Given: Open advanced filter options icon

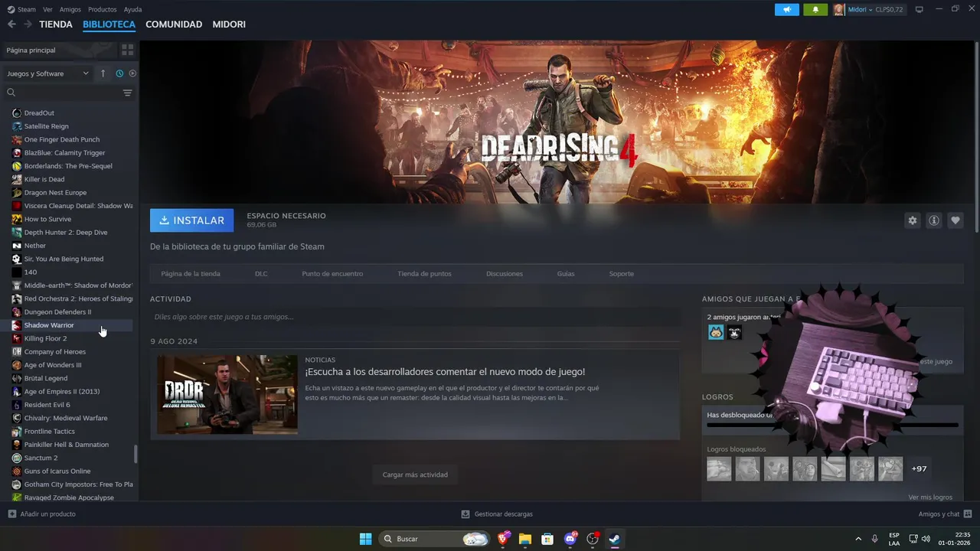Looking at the screenshot, I should (127, 93).
